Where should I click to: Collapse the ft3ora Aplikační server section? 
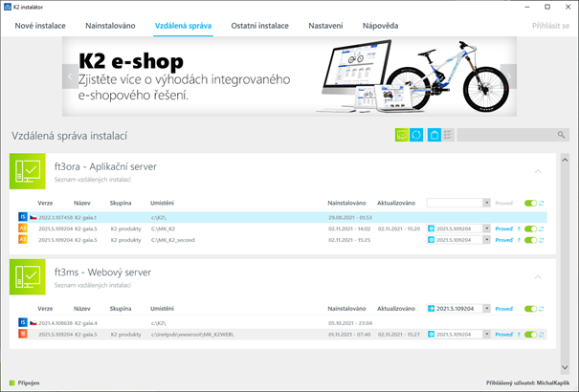tap(538, 171)
